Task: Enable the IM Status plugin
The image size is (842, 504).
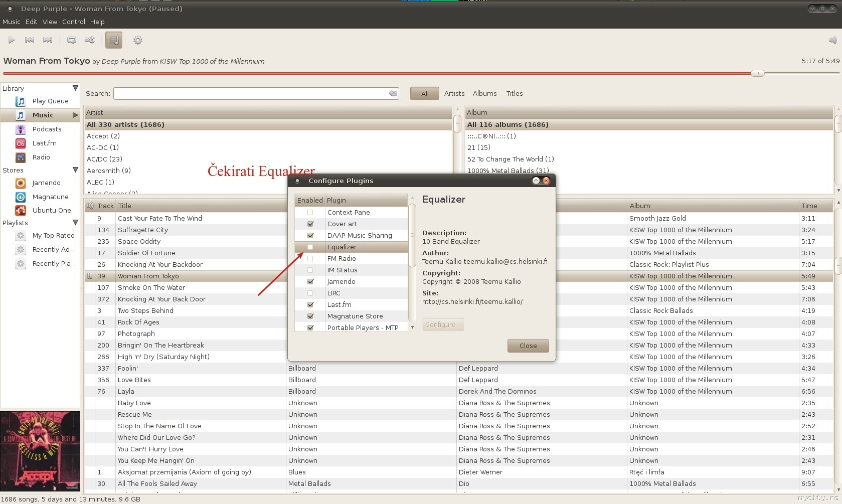Action: tap(310, 270)
